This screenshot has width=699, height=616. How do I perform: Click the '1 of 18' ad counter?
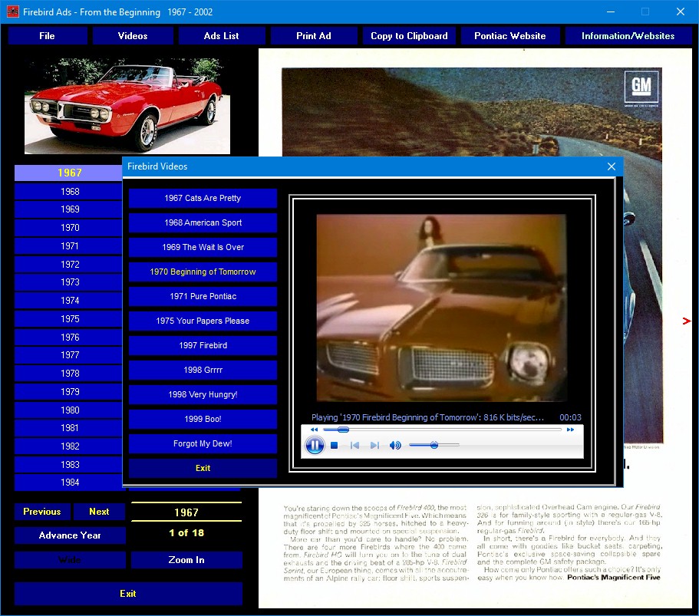pyautogui.click(x=186, y=532)
